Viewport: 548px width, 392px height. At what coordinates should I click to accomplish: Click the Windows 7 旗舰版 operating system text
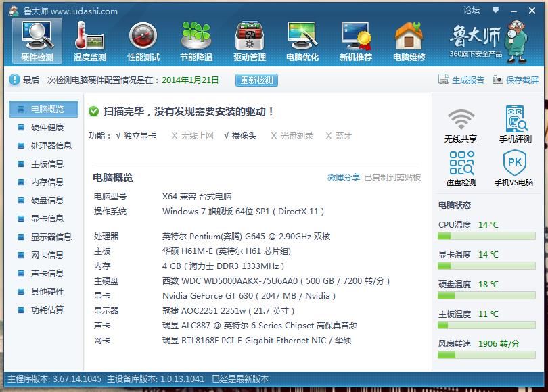pyautogui.click(x=244, y=211)
